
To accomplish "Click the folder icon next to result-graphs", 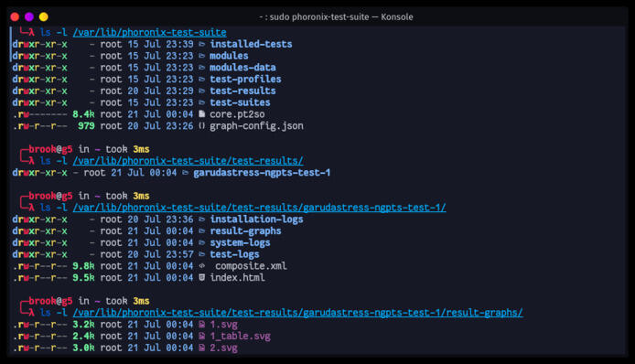I will coord(201,231).
